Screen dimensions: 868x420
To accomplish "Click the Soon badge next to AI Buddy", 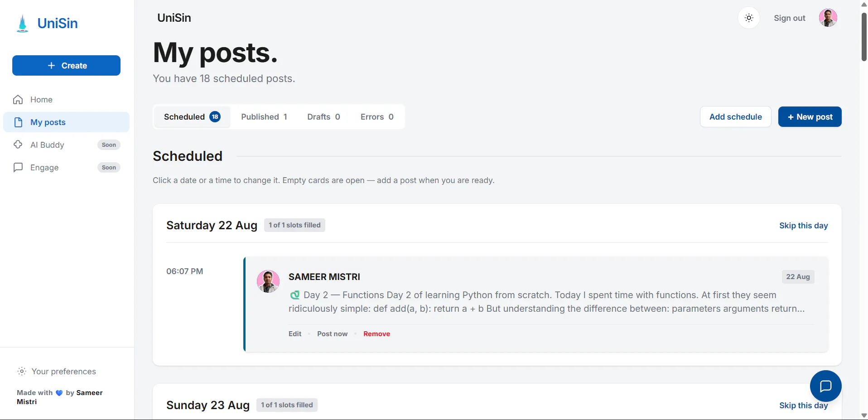I will (x=109, y=145).
